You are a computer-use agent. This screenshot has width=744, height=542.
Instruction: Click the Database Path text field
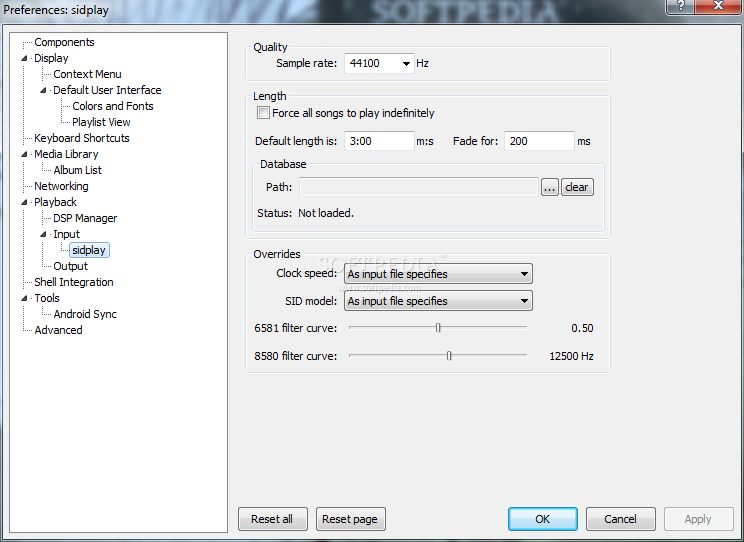point(418,187)
